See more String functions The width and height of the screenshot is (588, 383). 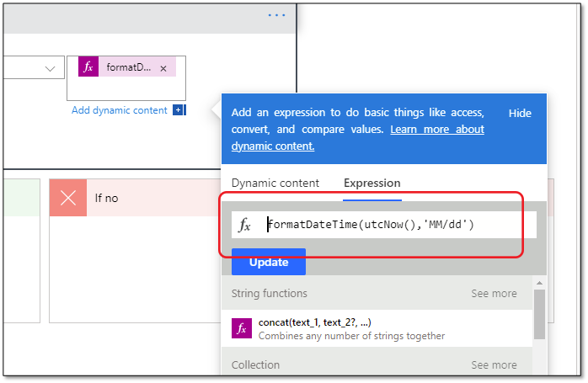pyautogui.click(x=494, y=294)
